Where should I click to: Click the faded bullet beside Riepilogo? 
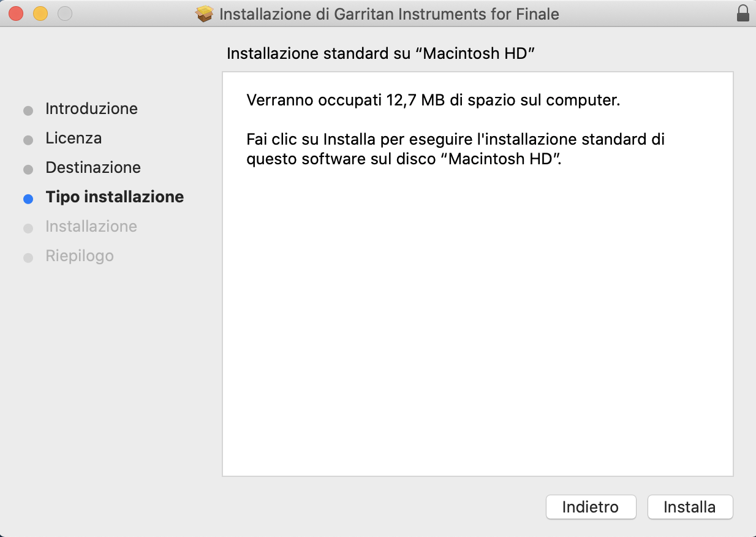pyautogui.click(x=28, y=258)
